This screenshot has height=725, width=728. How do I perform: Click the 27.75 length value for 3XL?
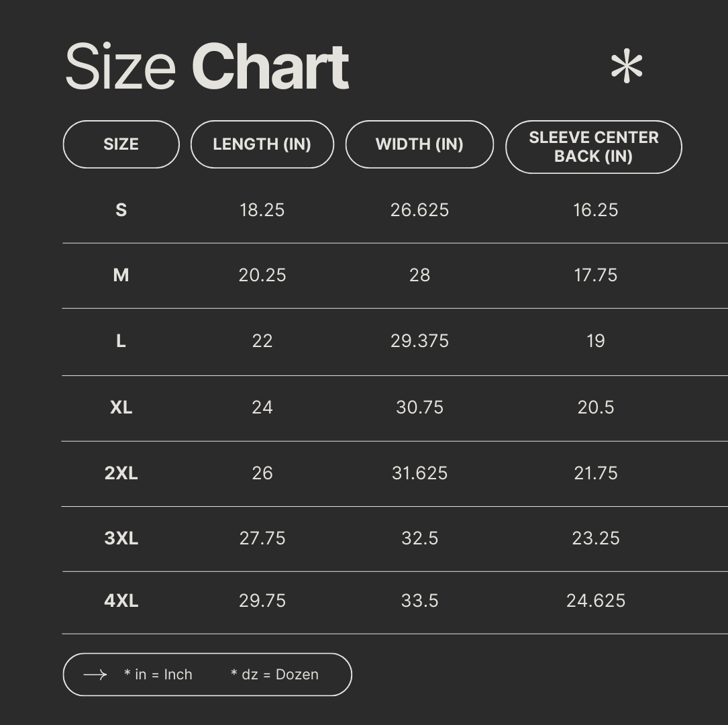(x=262, y=538)
